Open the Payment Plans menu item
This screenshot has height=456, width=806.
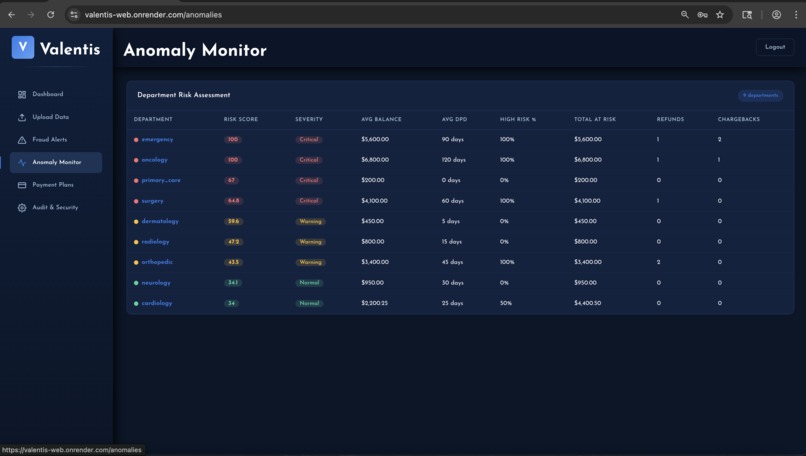[x=56, y=185]
